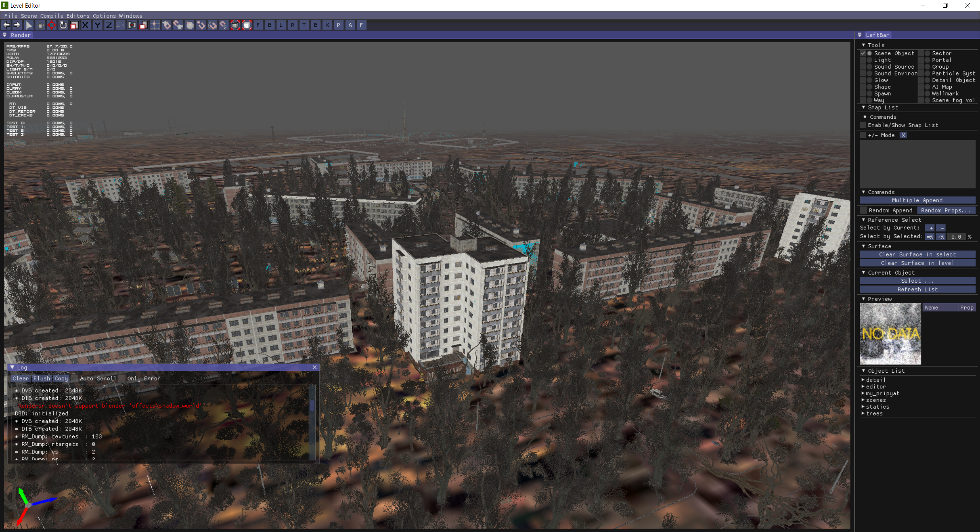Open the Scene menu
The image size is (980, 532).
(x=29, y=16)
